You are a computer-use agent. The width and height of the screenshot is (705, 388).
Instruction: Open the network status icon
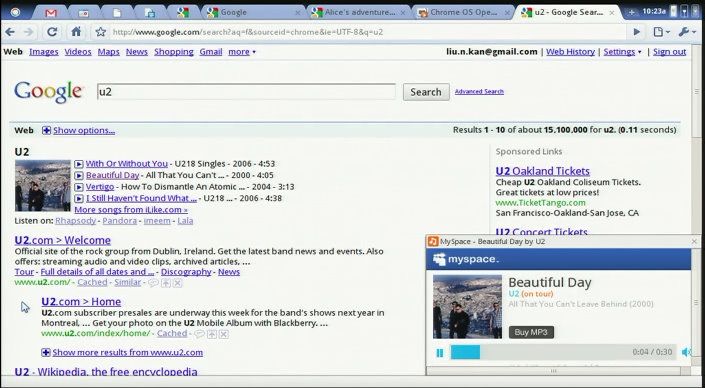pyautogui.click(x=684, y=12)
